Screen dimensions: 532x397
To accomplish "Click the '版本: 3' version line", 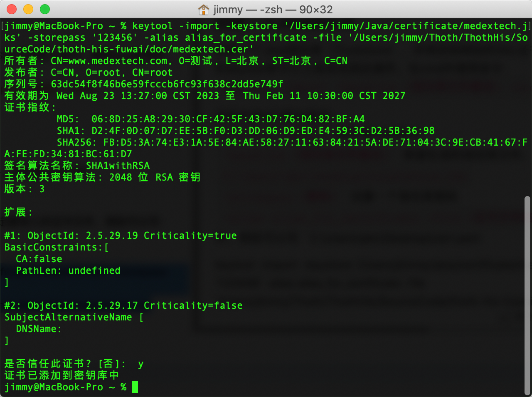I will tap(24, 189).
